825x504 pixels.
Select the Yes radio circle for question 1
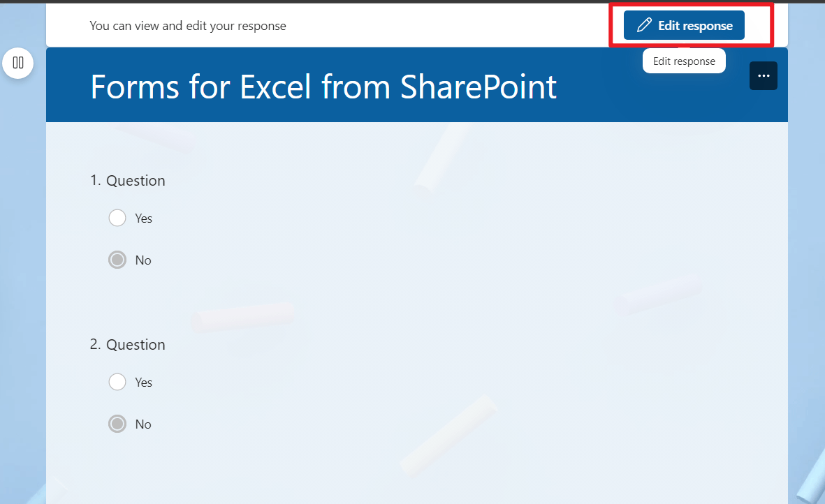(117, 218)
